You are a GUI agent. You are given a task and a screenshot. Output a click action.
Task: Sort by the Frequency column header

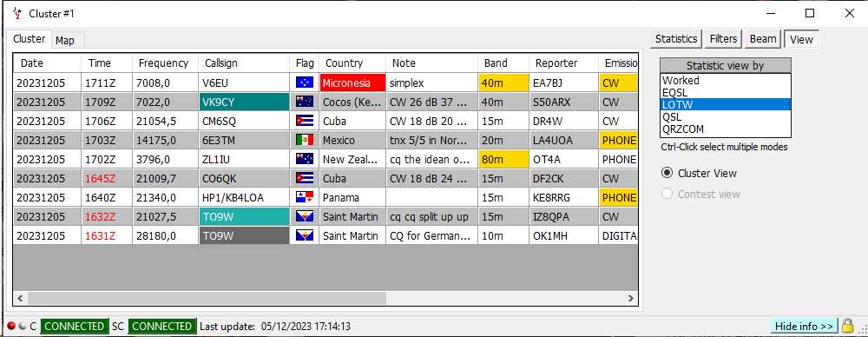165,63
